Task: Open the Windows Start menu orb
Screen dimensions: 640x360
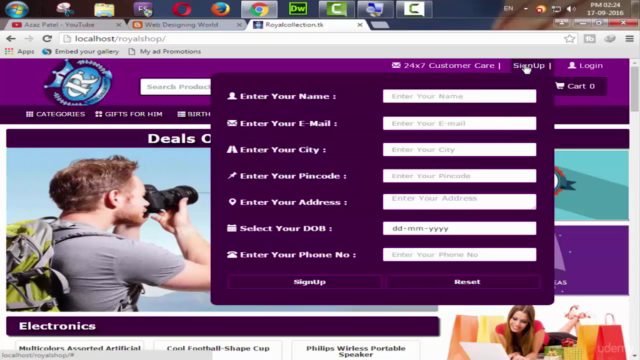Action: pos(17,9)
